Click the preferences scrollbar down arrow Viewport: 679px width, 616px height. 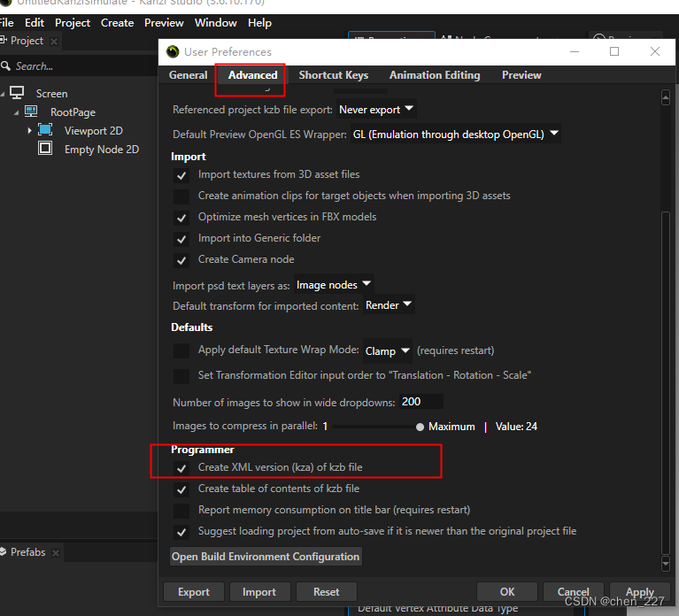click(x=666, y=564)
